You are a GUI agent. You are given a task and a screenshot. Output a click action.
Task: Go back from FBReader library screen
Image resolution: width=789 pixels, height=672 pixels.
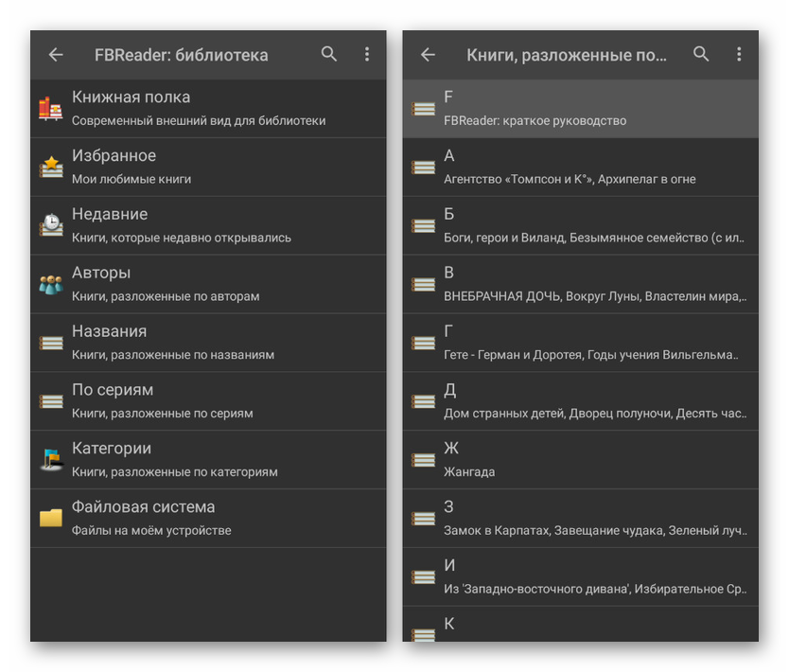(56, 54)
